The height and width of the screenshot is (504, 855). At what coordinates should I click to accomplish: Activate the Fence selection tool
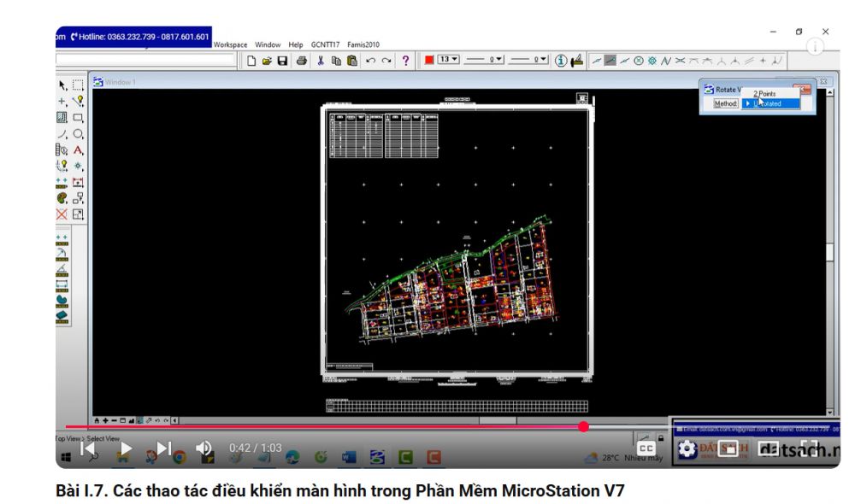point(78,85)
